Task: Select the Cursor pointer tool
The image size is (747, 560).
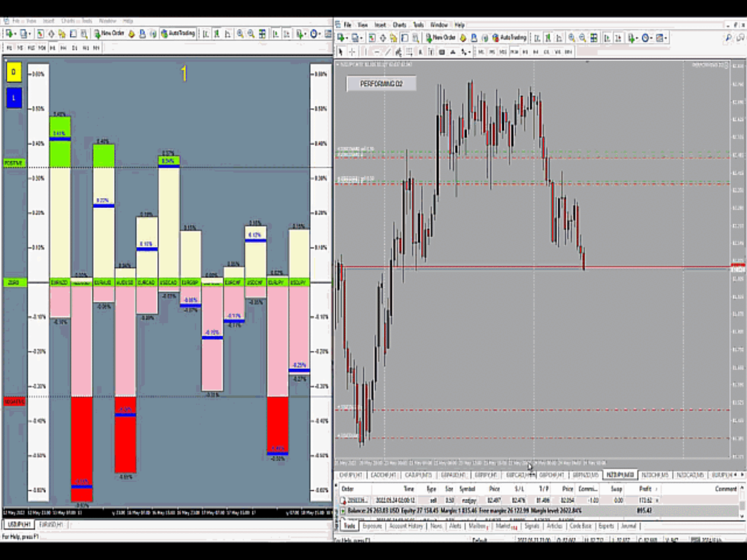Action: click(341, 52)
